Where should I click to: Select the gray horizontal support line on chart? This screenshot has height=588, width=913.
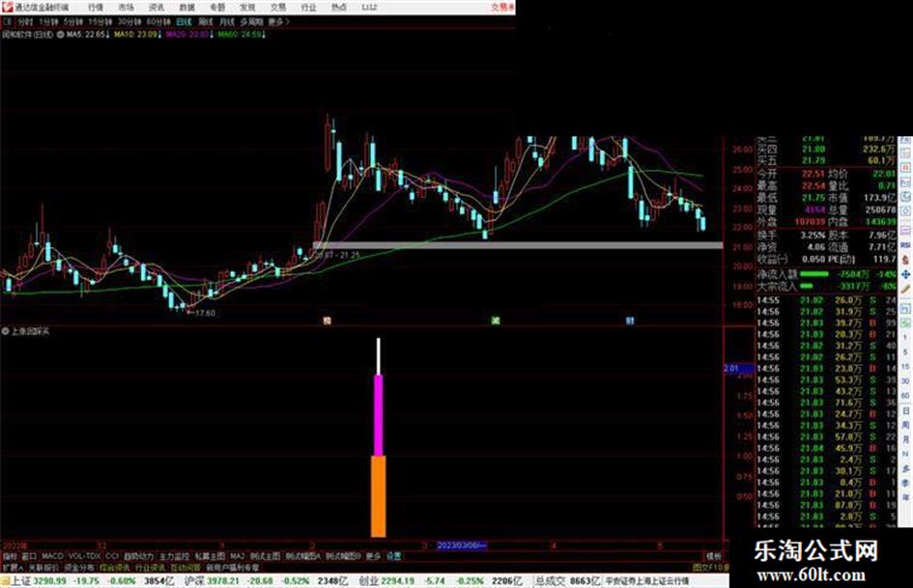point(518,245)
